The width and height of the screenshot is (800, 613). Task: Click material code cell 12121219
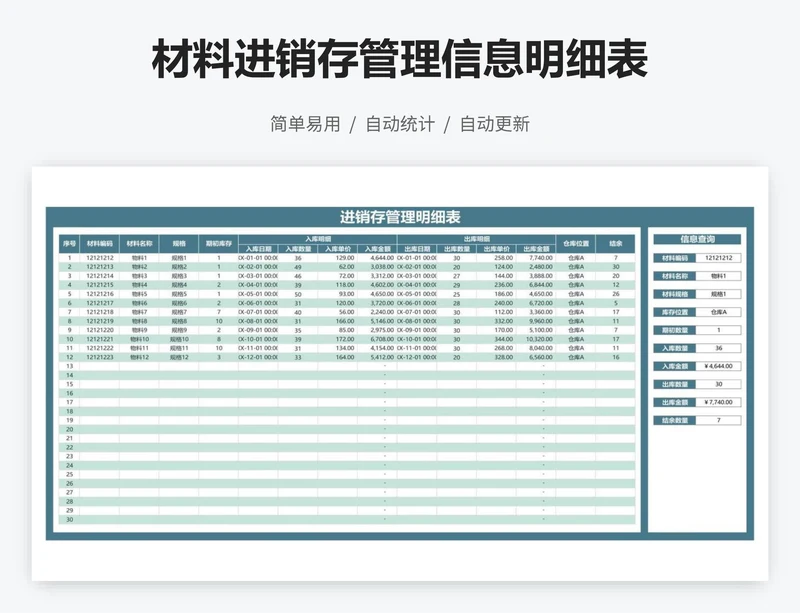click(x=99, y=321)
